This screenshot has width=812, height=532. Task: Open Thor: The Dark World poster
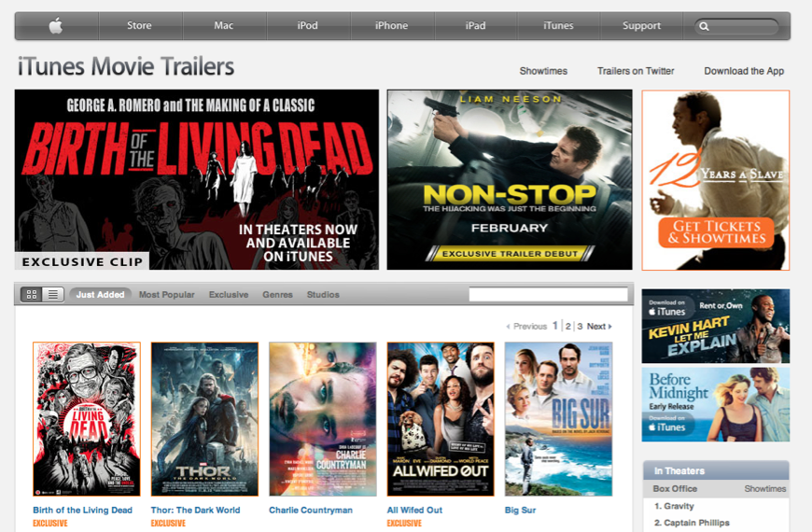tap(204, 419)
